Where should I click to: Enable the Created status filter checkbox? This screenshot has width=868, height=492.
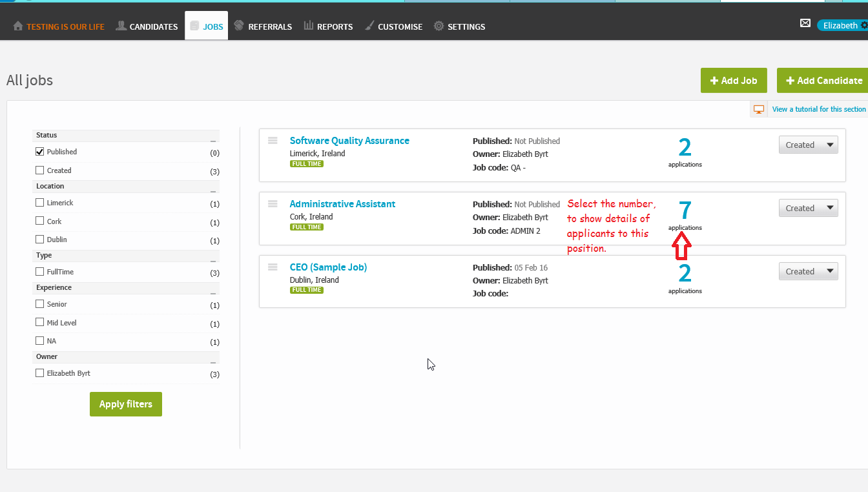coord(40,170)
